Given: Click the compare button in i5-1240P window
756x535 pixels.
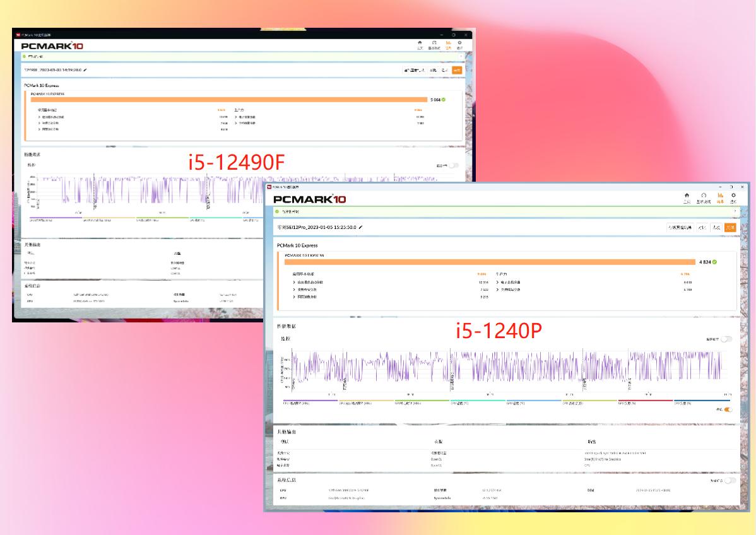Looking at the screenshot, I should coord(702,227).
